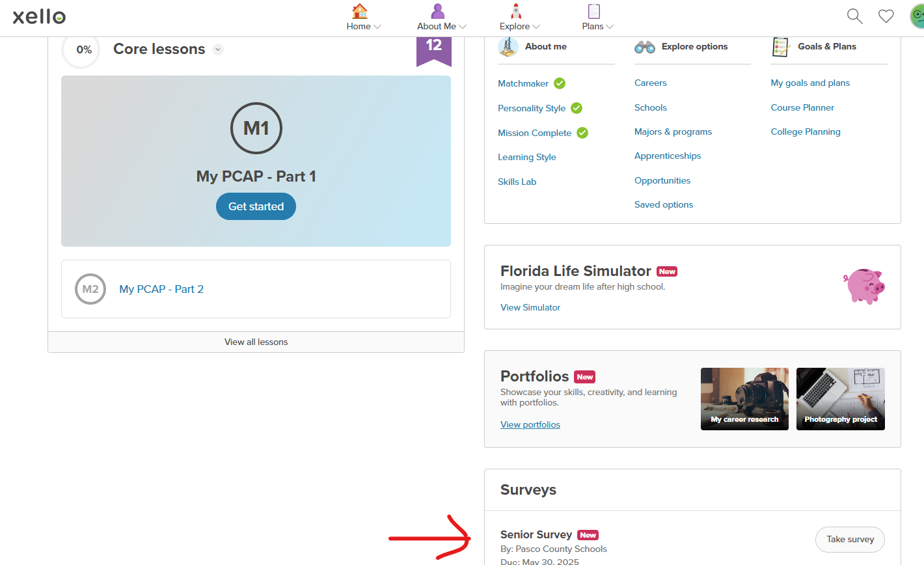Open the Home menu label

359,27
